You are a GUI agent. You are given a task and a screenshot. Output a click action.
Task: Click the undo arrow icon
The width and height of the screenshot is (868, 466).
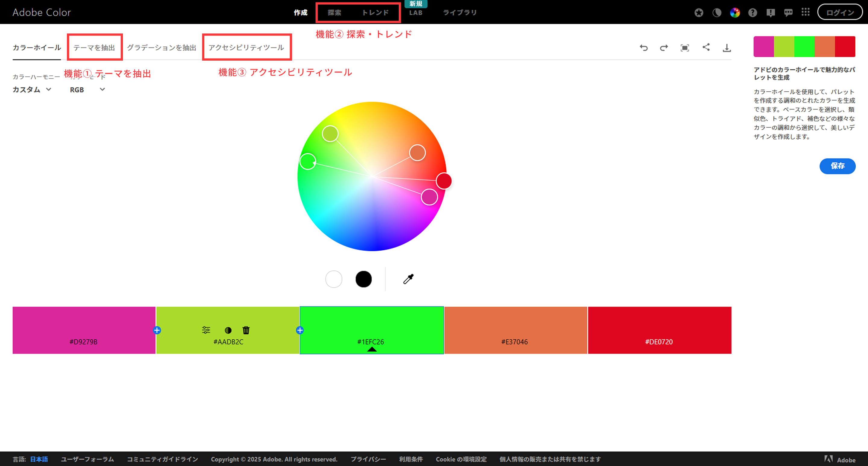[x=643, y=48]
